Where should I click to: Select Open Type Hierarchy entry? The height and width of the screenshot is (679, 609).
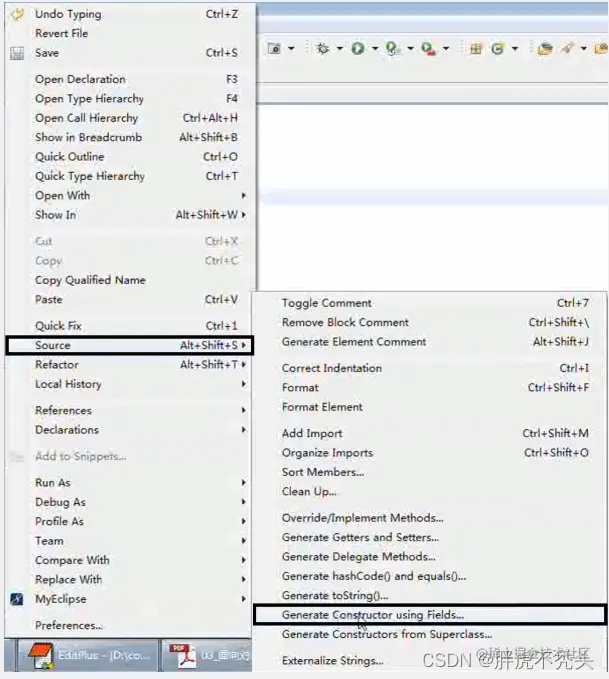[130, 99]
